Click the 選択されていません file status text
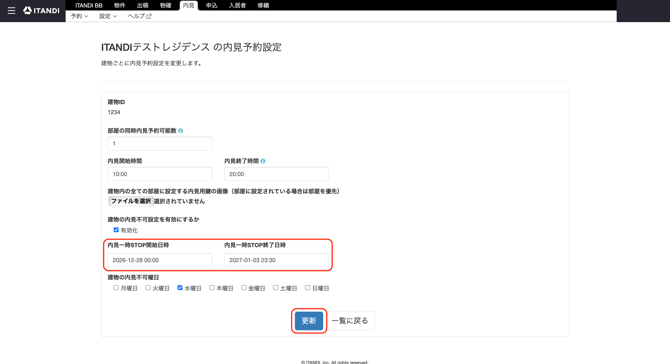 (179, 201)
